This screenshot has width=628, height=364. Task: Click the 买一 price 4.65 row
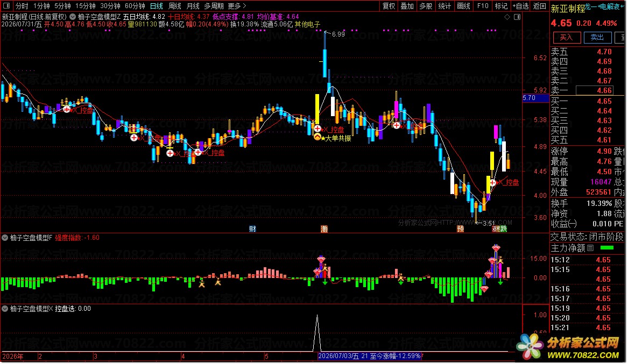[588, 101]
